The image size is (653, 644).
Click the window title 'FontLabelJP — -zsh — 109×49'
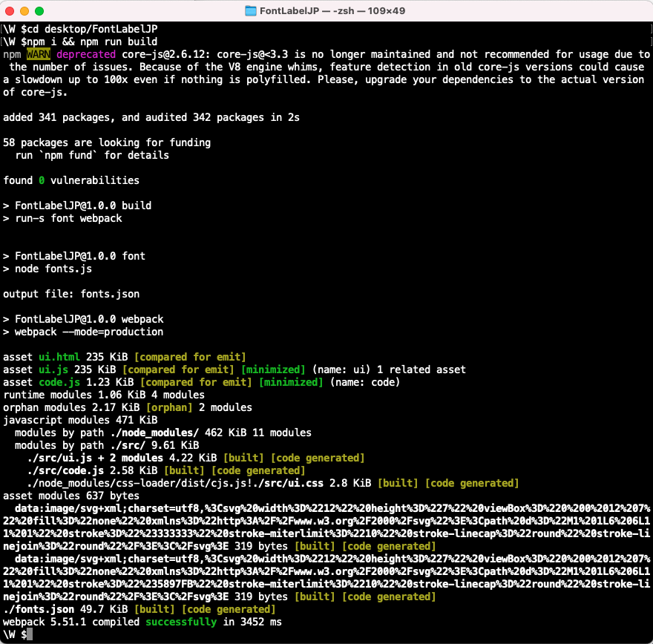tap(332, 11)
